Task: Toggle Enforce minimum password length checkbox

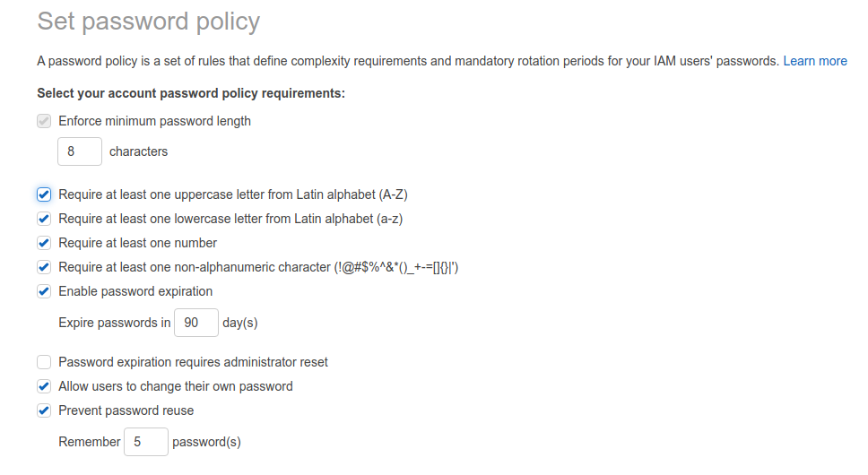Action: pyautogui.click(x=44, y=121)
